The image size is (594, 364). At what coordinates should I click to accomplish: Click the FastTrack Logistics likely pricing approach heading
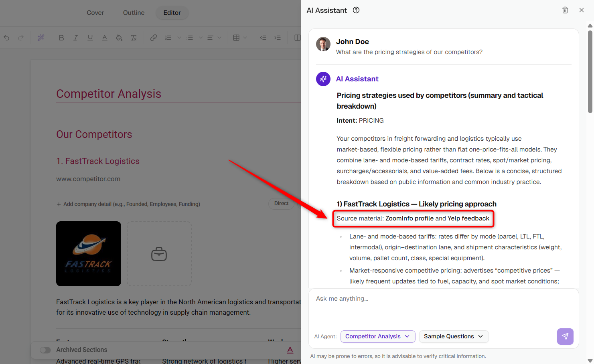(417, 204)
